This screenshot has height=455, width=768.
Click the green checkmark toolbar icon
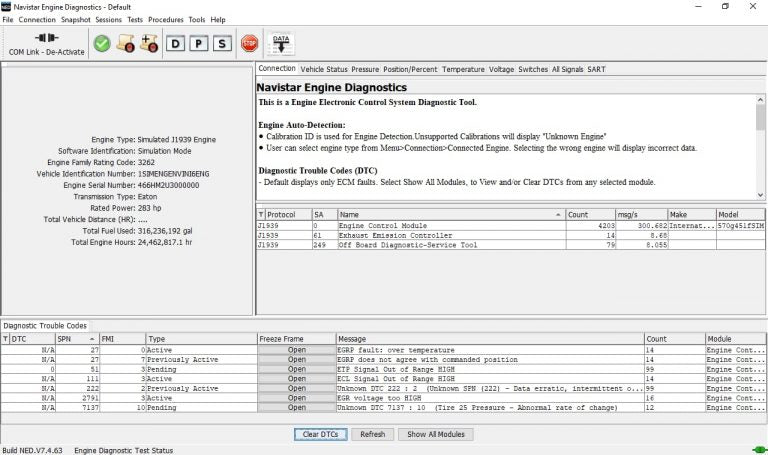[102, 43]
